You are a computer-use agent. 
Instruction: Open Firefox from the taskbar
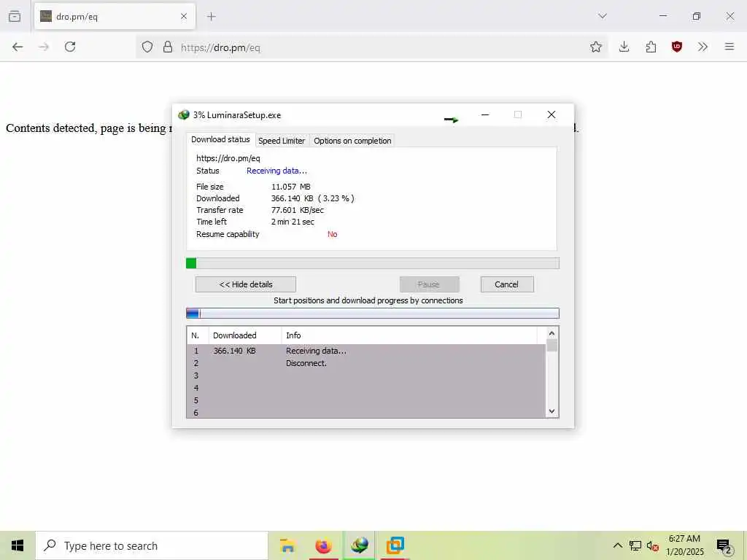pos(323,545)
